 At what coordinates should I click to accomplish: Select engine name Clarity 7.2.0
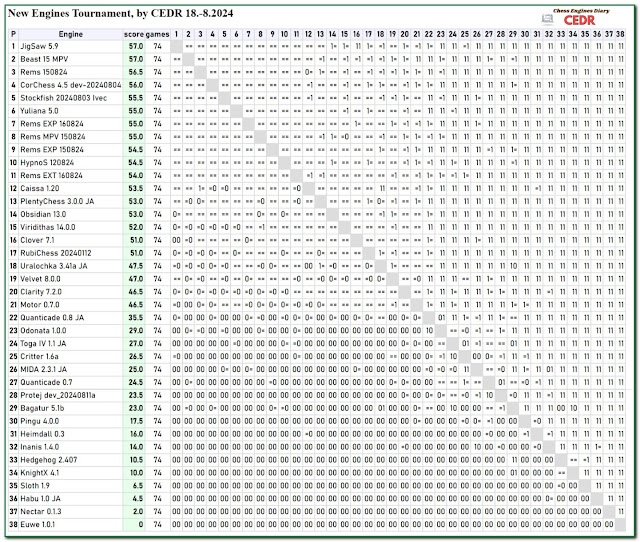tap(41, 292)
